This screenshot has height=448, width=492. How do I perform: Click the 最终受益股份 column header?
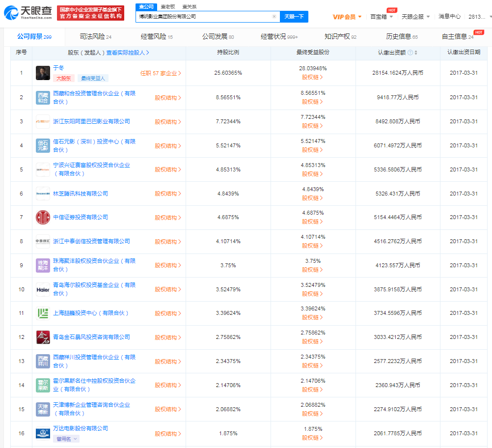pyautogui.click(x=313, y=53)
